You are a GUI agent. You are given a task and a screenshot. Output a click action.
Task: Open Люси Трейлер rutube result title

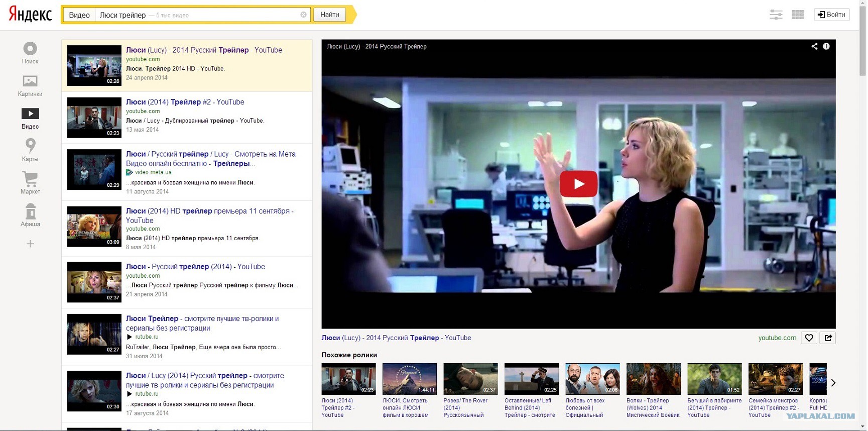pos(202,323)
